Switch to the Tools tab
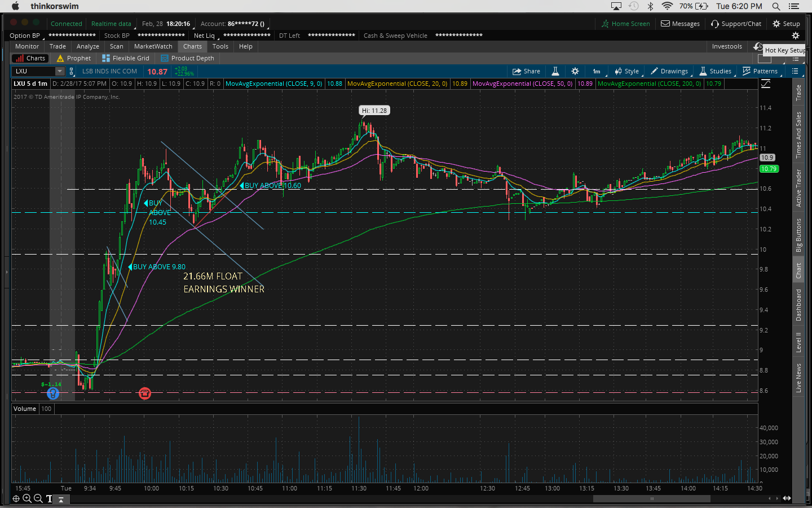This screenshot has width=812, height=508. 220,46
